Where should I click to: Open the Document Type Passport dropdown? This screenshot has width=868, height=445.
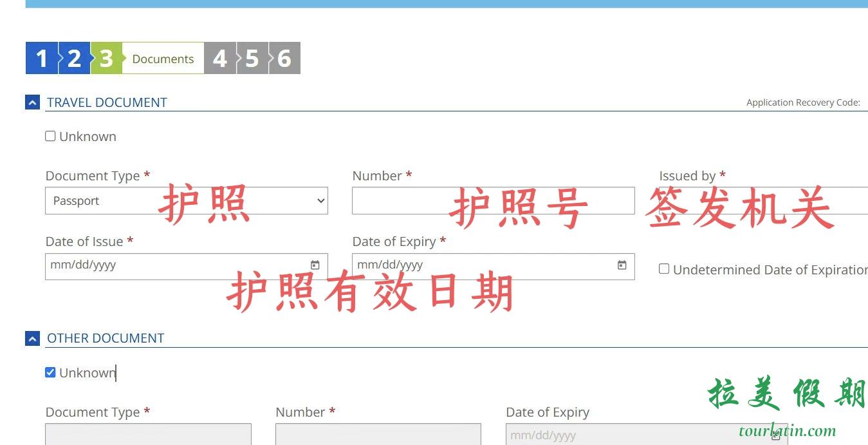click(186, 201)
